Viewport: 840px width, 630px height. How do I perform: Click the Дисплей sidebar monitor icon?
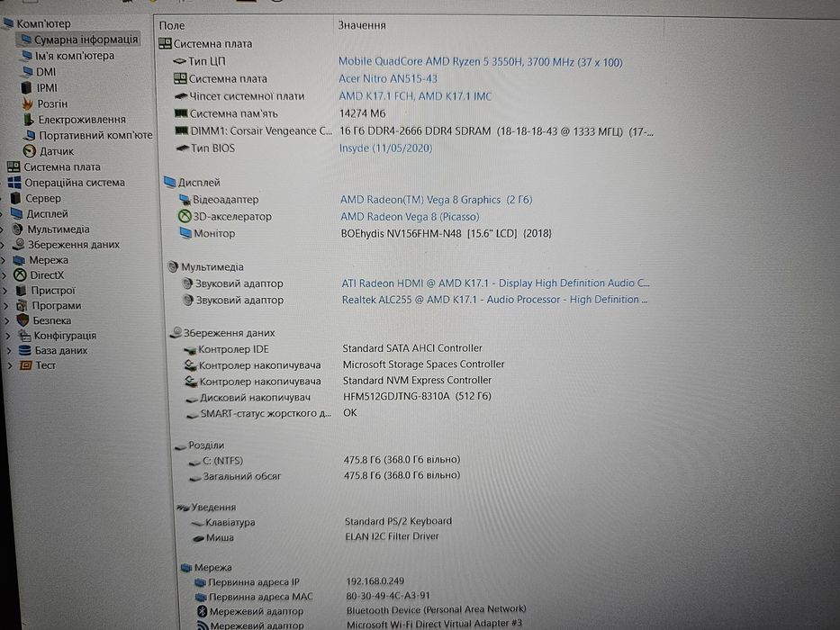point(16,214)
